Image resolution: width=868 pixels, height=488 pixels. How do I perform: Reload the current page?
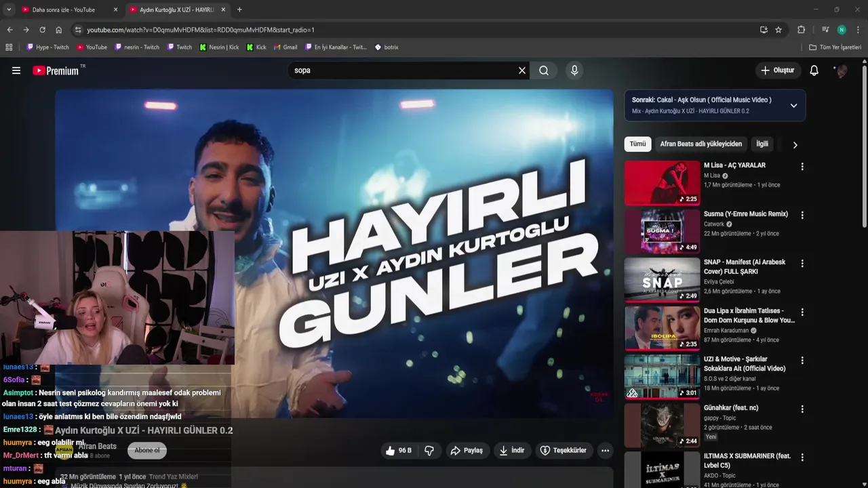pyautogui.click(x=42, y=30)
